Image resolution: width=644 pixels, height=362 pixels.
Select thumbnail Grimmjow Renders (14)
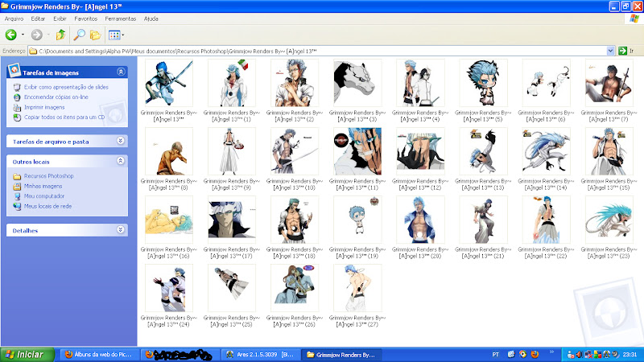tap(546, 151)
